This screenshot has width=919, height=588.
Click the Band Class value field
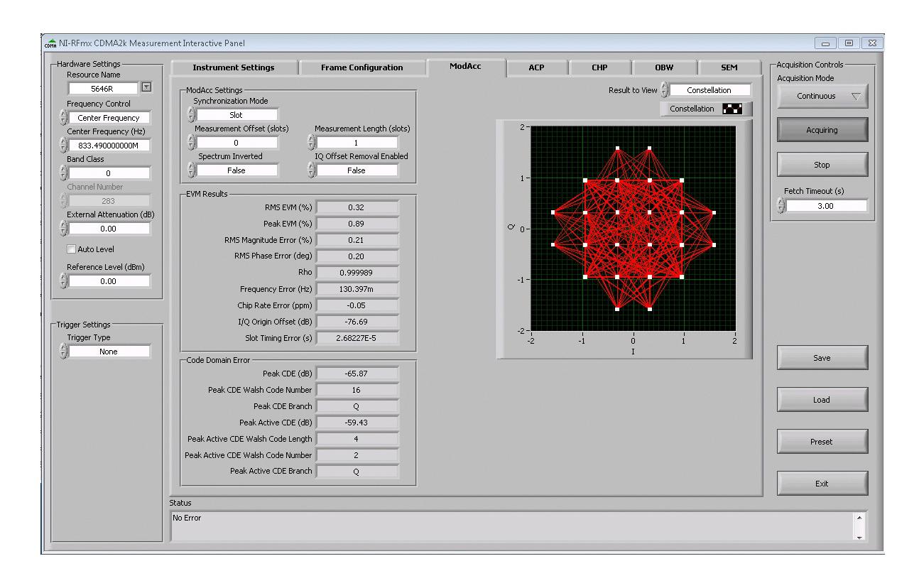pos(109,173)
